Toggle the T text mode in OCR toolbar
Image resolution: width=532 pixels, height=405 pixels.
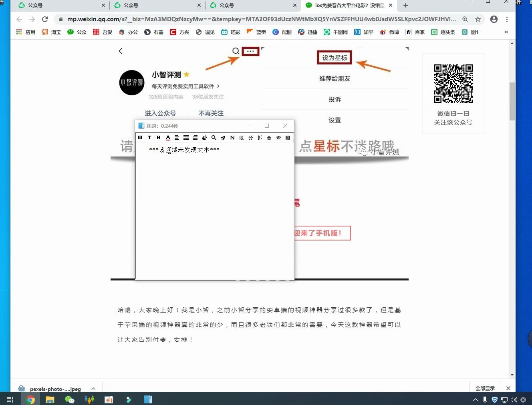(x=149, y=138)
